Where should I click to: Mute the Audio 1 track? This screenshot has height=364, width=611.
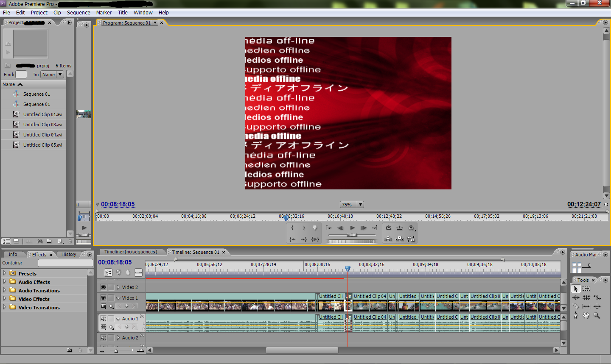[103, 319]
